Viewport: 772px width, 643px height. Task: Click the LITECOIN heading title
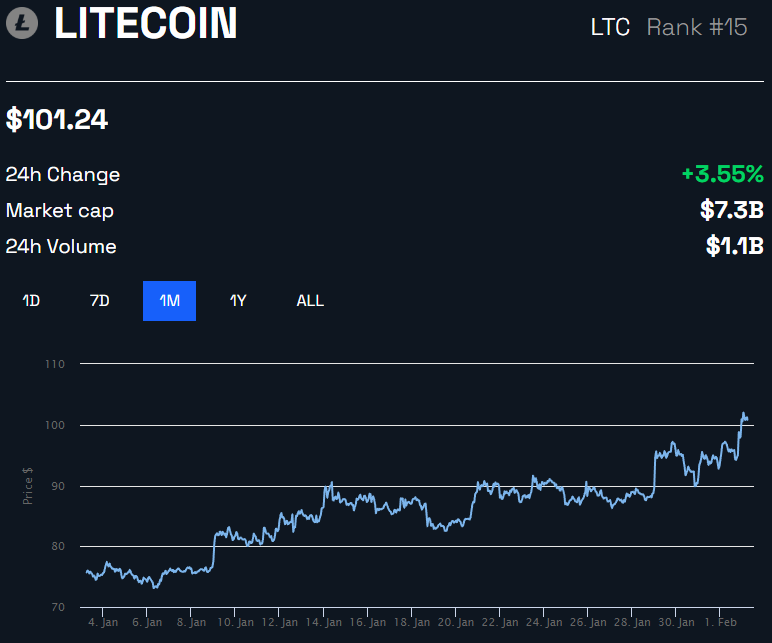pos(146,24)
